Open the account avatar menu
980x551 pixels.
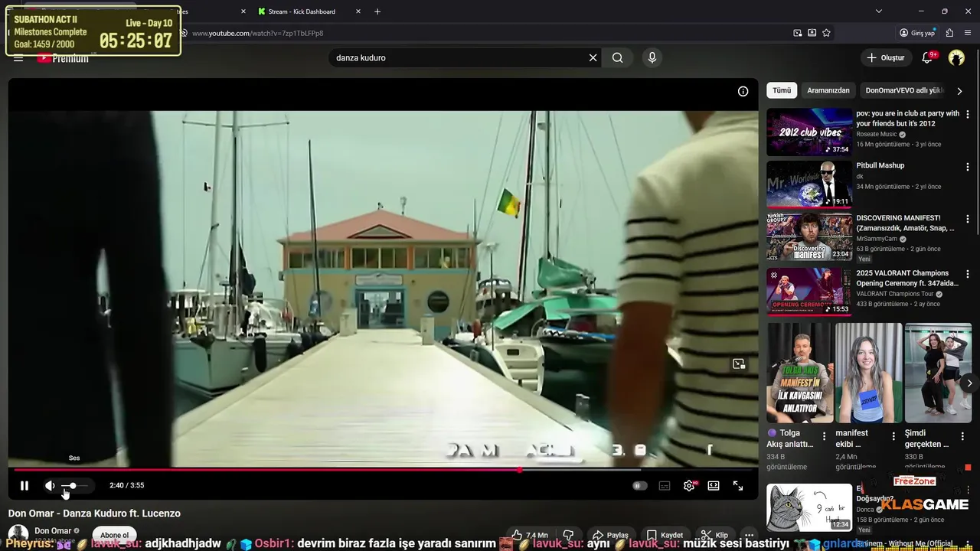[956, 57]
